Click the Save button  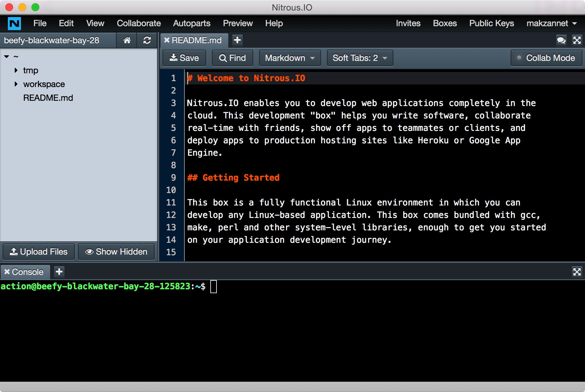(184, 58)
